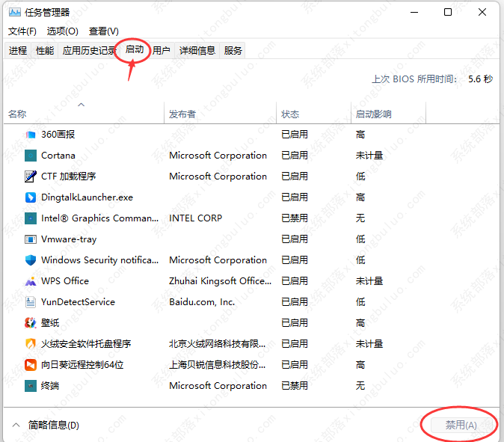Click the 壁纸 app icon
The image size is (504, 442).
(31, 323)
